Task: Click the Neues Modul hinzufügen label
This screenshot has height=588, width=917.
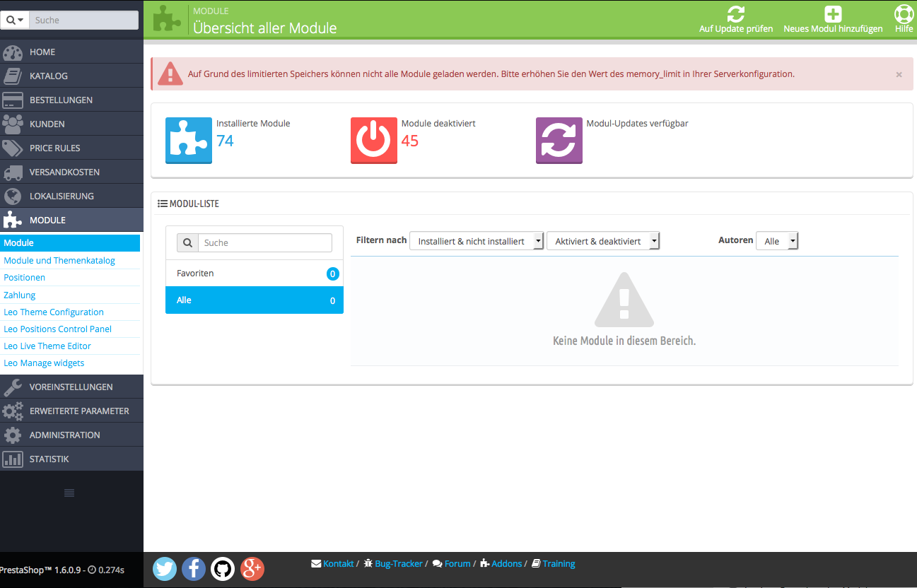Action: [833, 29]
